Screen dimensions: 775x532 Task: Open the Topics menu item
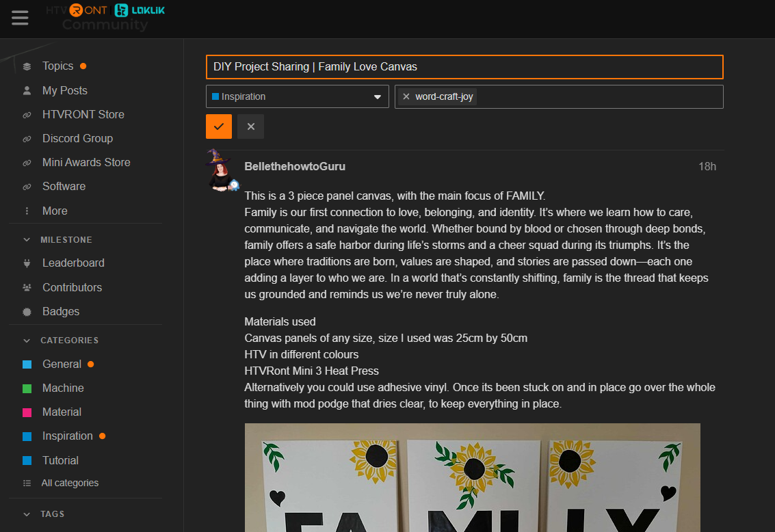57,66
